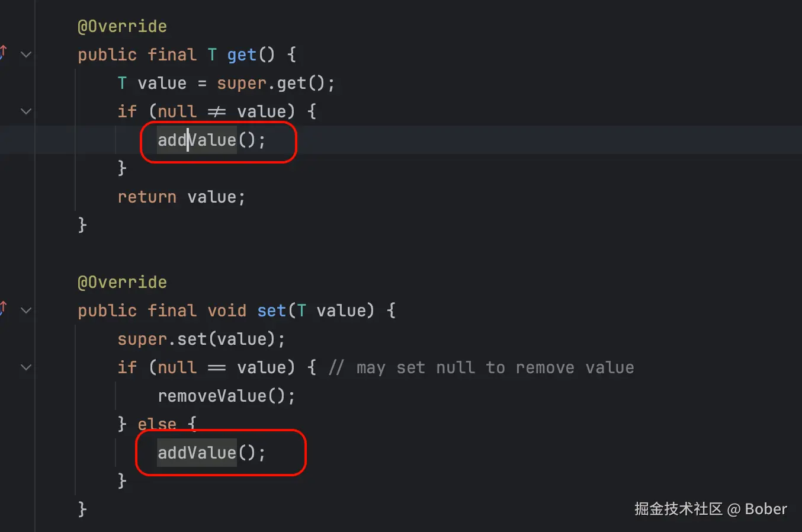Click the addValue() call in else branch
Screen dimensions: 802x532
coord(211,453)
